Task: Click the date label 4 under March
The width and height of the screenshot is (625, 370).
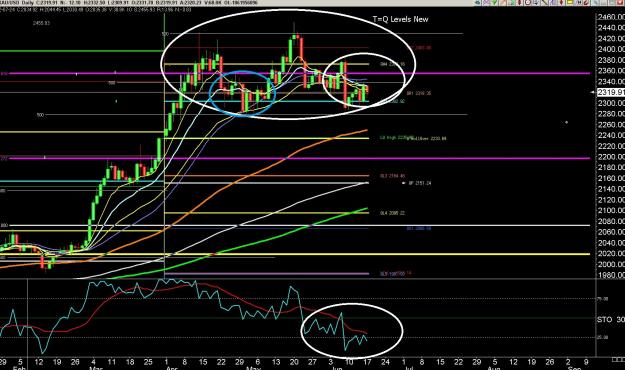Action: pos(93,362)
